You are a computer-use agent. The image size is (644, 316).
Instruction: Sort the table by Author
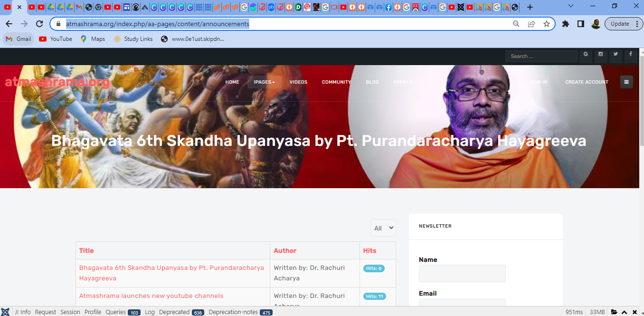(x=285, y=250)
